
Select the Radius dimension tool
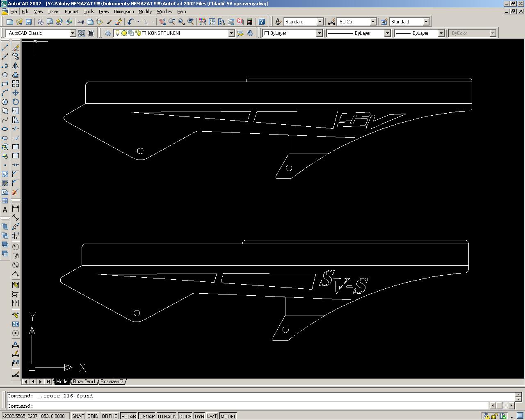[x=16, y=247]
